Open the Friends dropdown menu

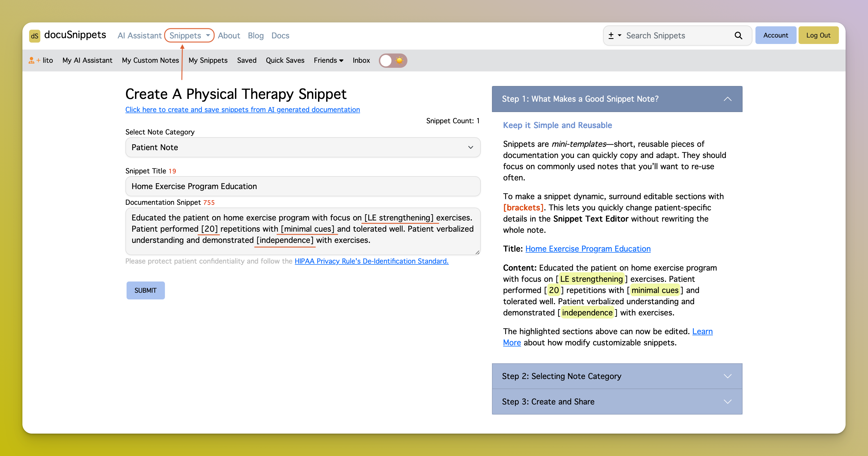[x=328, y=60]
